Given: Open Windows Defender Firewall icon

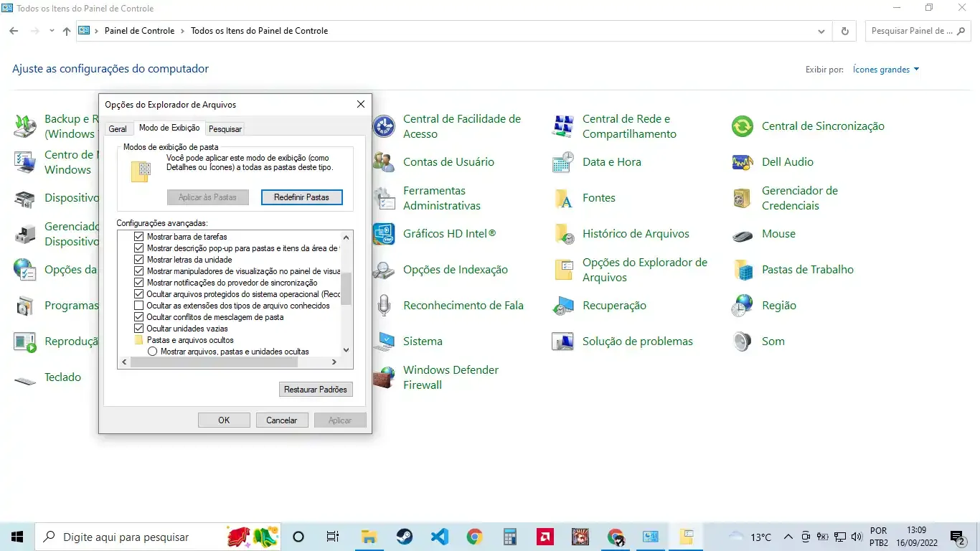Looking at the screenshot, I should (x=384, y=377).
